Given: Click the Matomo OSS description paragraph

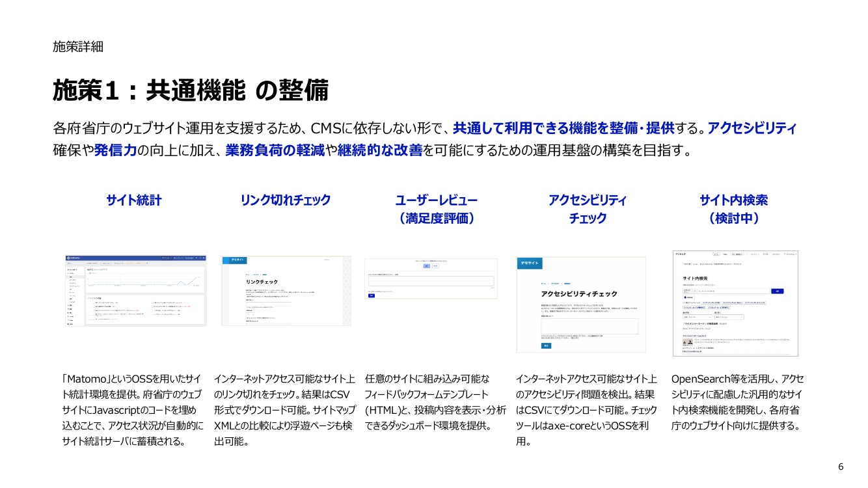Looking at the screenshot, I should pyautogui.click(x=133, y=410).
